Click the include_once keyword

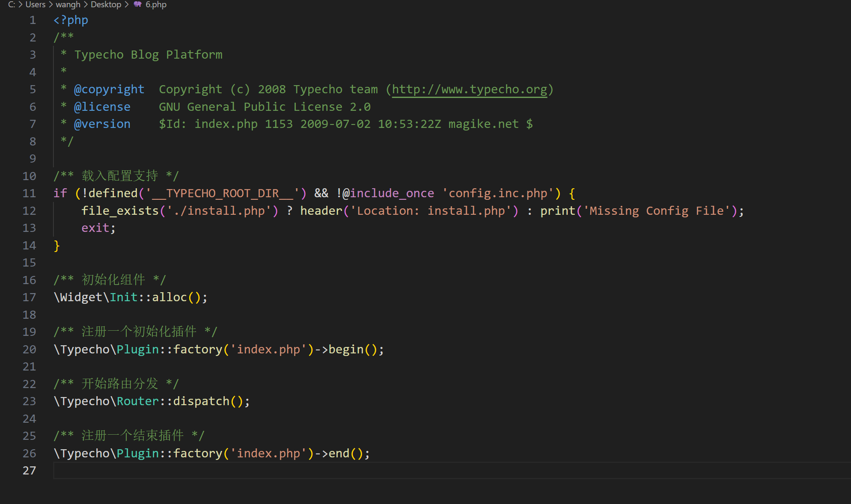pos(391,193)
